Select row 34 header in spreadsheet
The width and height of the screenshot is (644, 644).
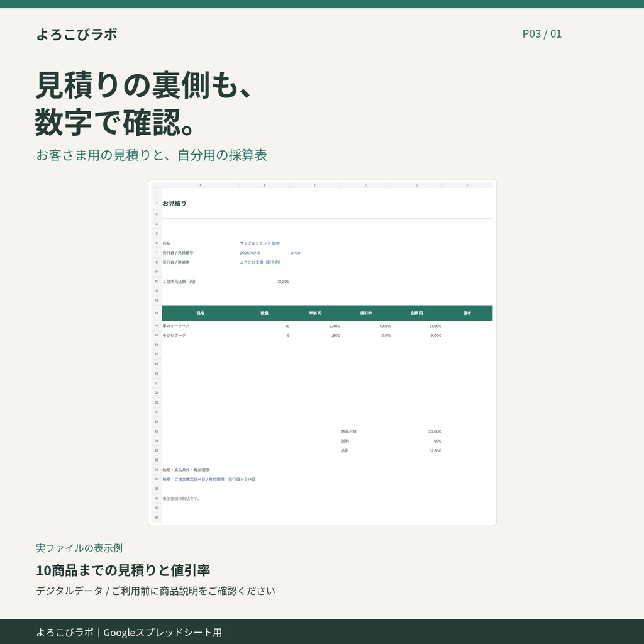click(x=157, y=518)
